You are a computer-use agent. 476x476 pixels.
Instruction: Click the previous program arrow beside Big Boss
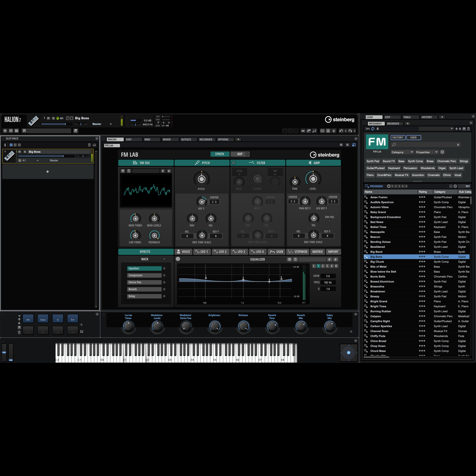[x=68, y=118]
